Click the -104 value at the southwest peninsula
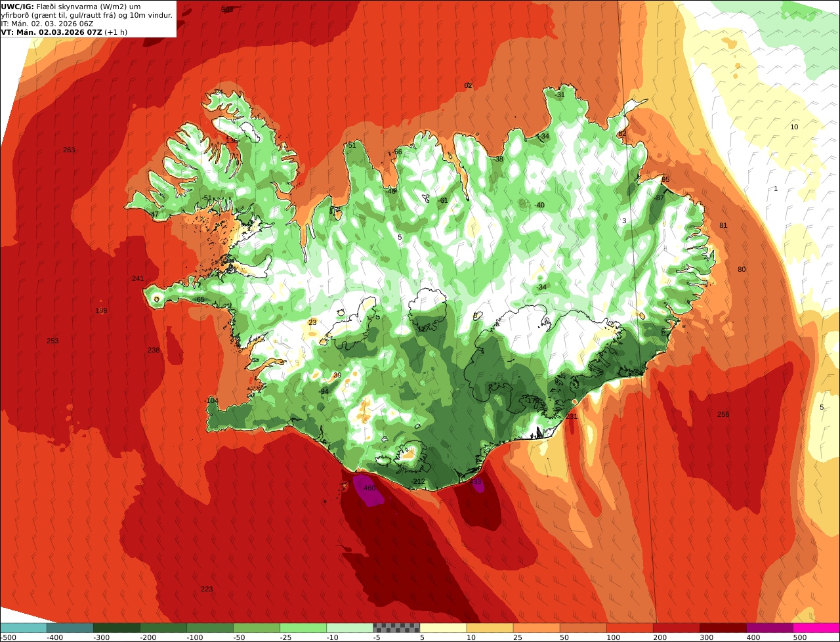 [x=211, y=401]
